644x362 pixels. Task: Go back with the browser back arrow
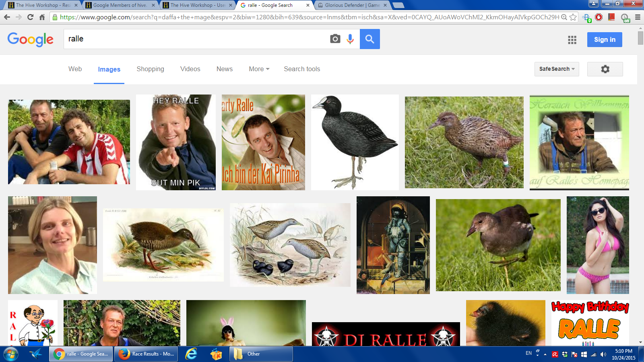click(x=7, y=17)
